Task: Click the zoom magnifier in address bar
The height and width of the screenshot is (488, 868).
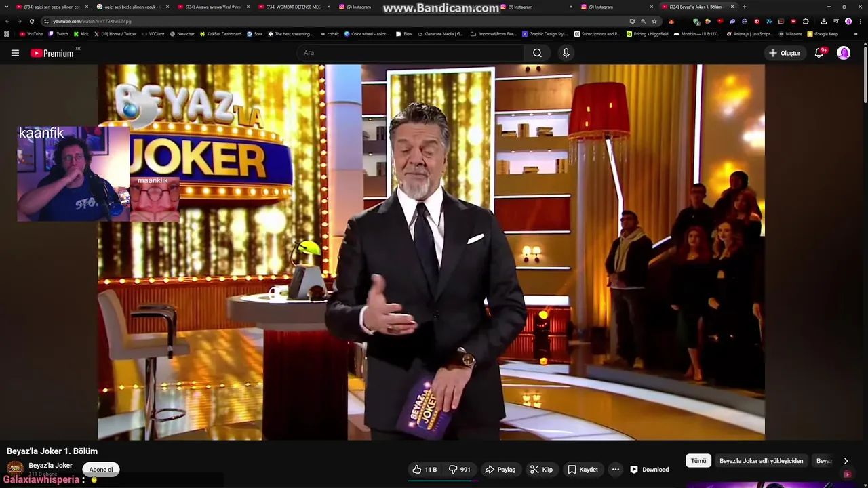Action: pyautogui.click(x=644, y=21)
